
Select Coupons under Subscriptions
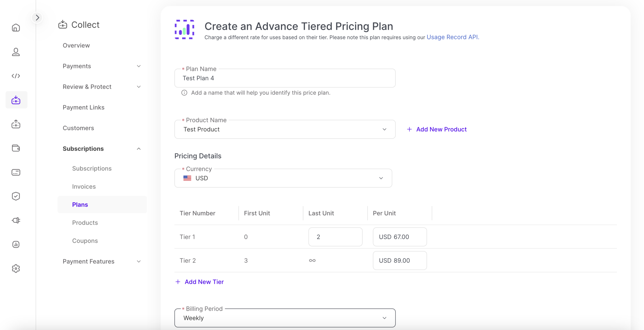click(85, 241)
